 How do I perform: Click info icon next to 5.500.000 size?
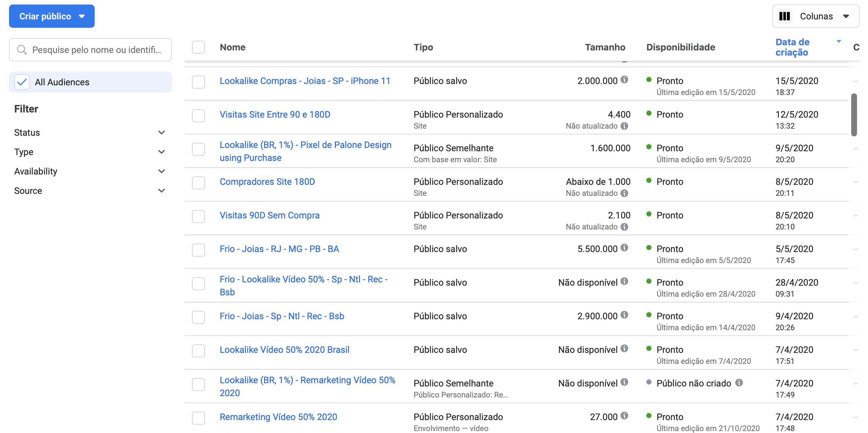coord(624,248)
